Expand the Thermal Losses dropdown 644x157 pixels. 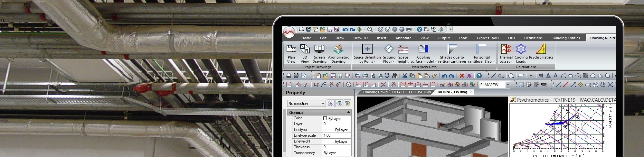pos(512,61)
